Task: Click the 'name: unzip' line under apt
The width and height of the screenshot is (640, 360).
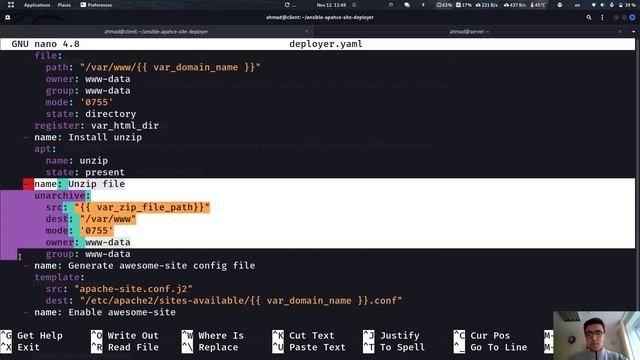Action: pyautogui.click(x=77, y=160)
